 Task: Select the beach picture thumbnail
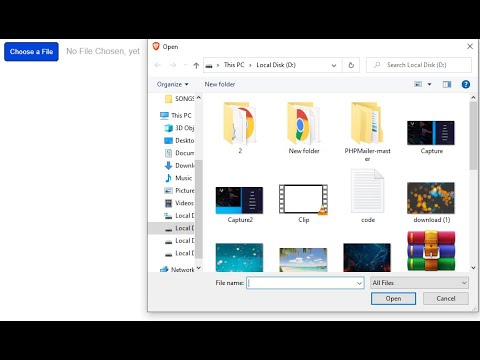[303, 260]
